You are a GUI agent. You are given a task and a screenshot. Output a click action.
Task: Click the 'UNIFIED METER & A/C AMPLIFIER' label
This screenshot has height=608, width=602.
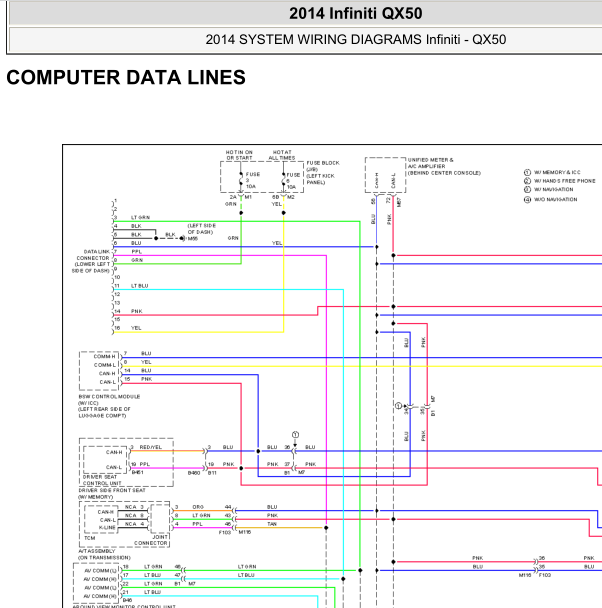pyautogui.click(x=431, y=163)
